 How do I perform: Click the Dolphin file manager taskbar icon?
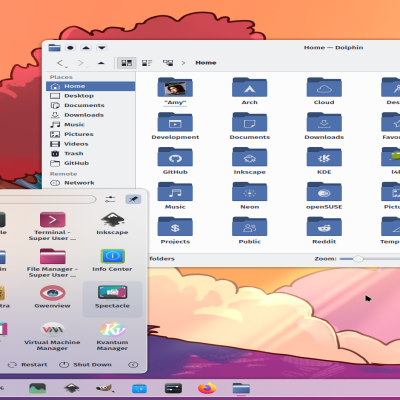click(x=241, y=388)
